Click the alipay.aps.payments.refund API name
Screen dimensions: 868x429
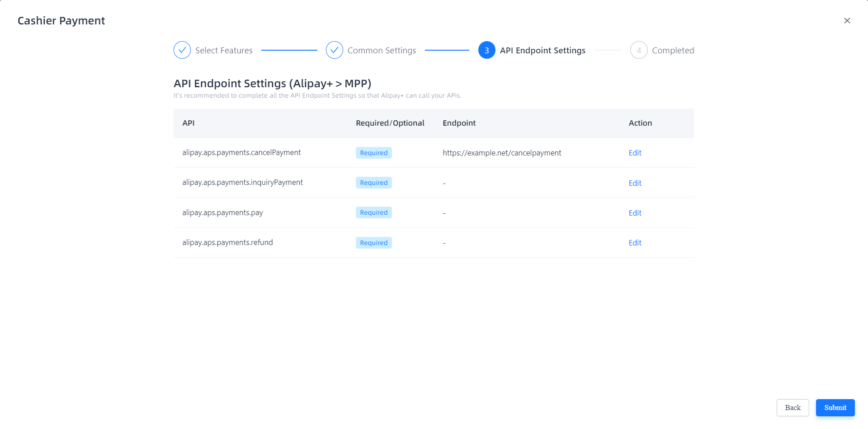(x=227, y=243)
